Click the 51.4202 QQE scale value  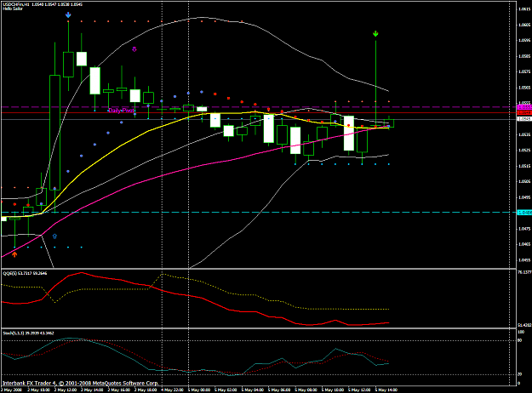524,325
